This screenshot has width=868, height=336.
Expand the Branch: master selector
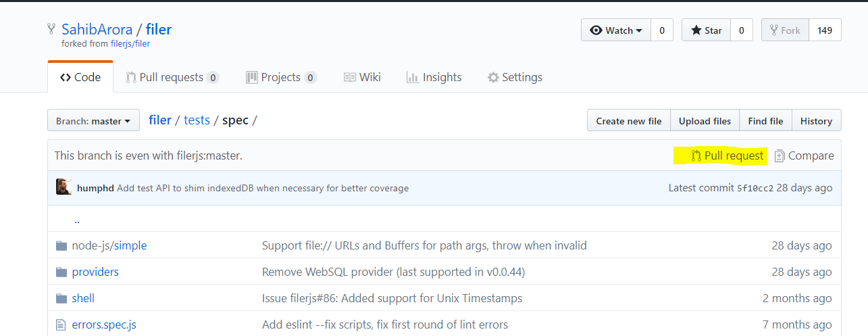point(93,121)
